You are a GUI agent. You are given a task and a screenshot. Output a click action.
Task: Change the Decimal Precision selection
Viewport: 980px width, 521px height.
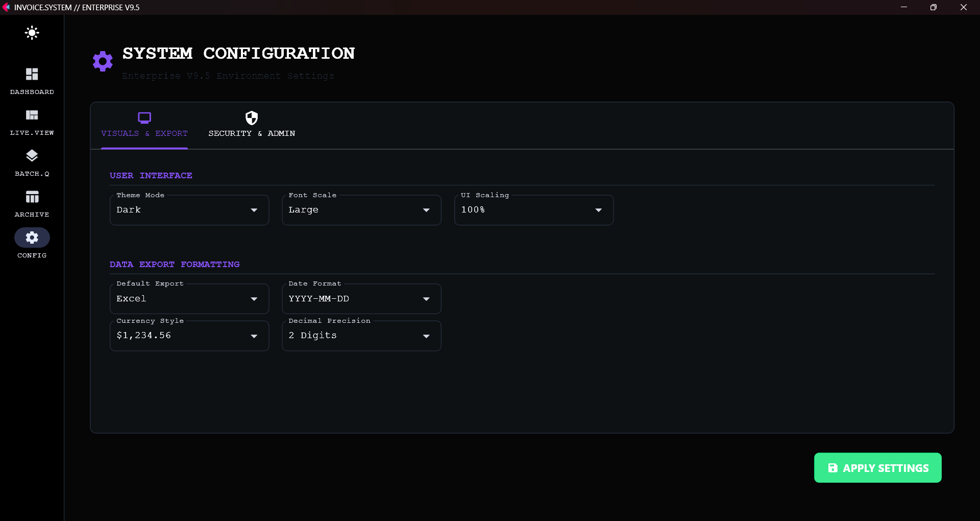(x=361, y=336)
